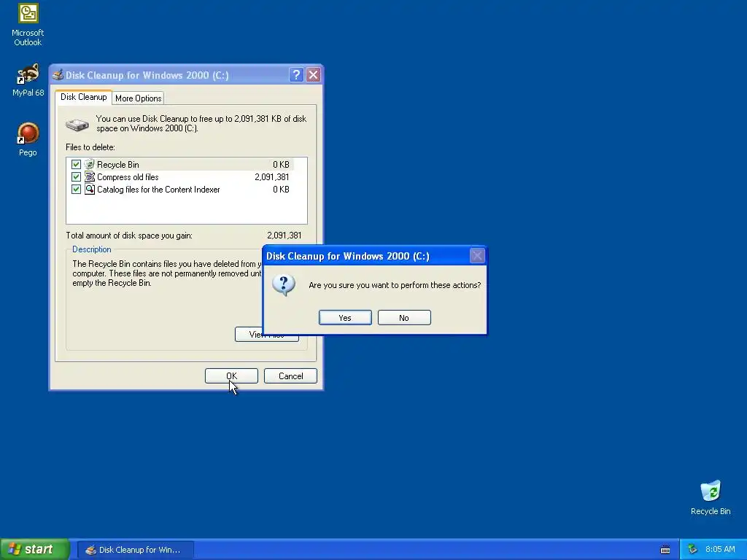The image size is (747, 560).
Task: Select the "Recycle Bin" list row text
Action: click(x=117, y=164)
